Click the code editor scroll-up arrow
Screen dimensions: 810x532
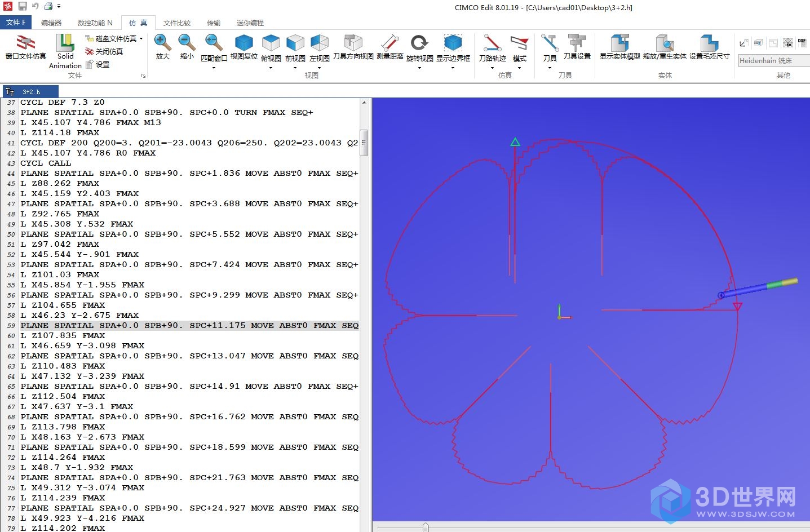pyautogui.click(x=364, y=103)
